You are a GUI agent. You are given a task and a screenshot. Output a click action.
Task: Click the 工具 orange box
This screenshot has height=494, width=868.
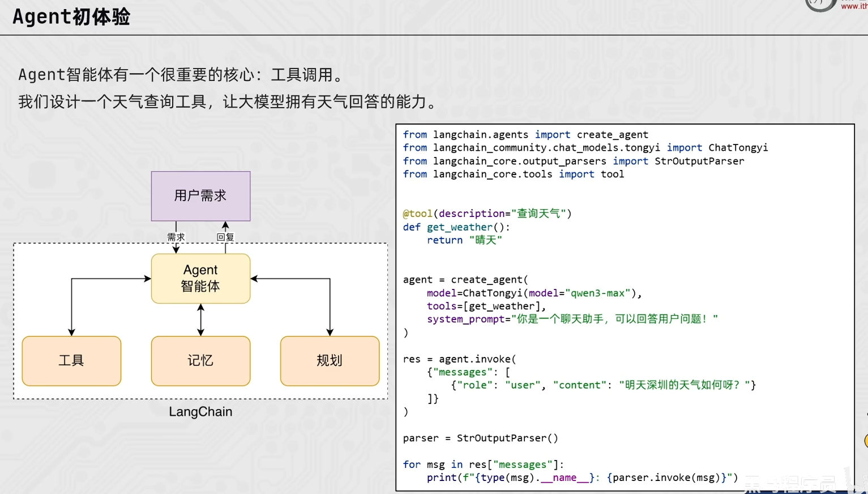[x=71, y=361]
